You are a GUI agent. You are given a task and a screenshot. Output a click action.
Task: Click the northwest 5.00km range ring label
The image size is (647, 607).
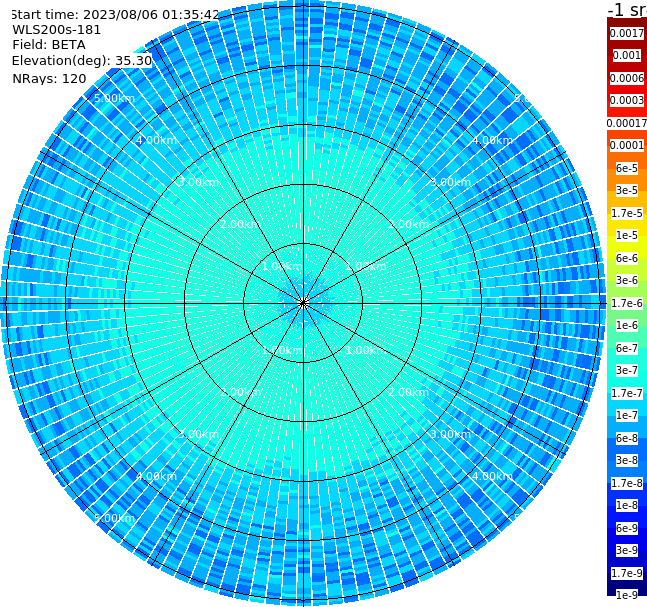pyautogui.click(x=114, y=98)
